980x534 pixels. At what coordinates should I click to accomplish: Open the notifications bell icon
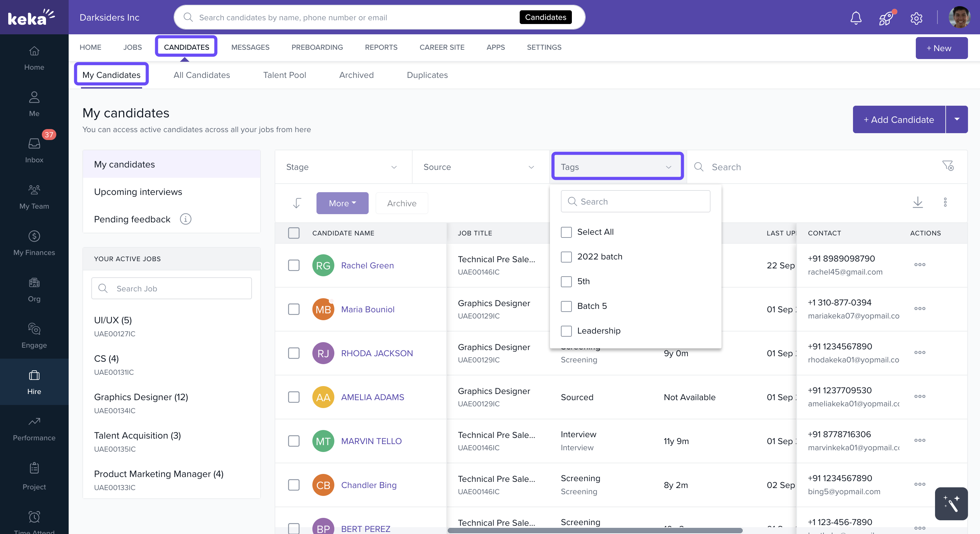(x=856, y=18)
